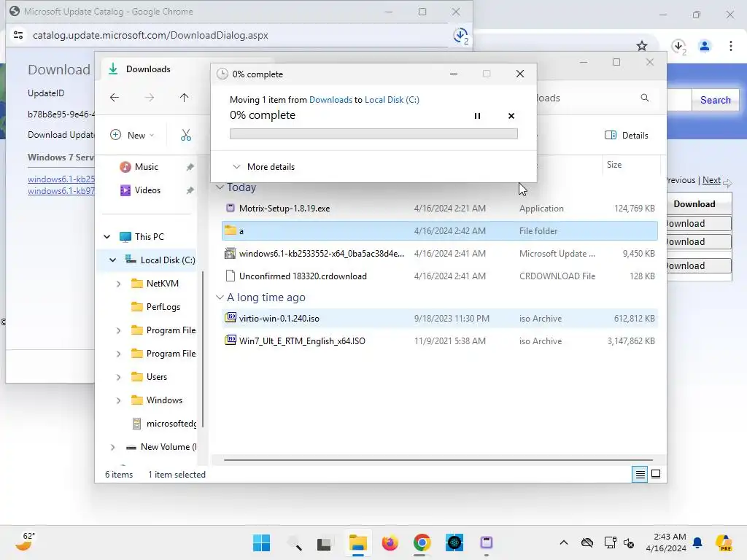The image size is (747, 560).
Task: Switch to details list view icon
Action: coord(640,474)
